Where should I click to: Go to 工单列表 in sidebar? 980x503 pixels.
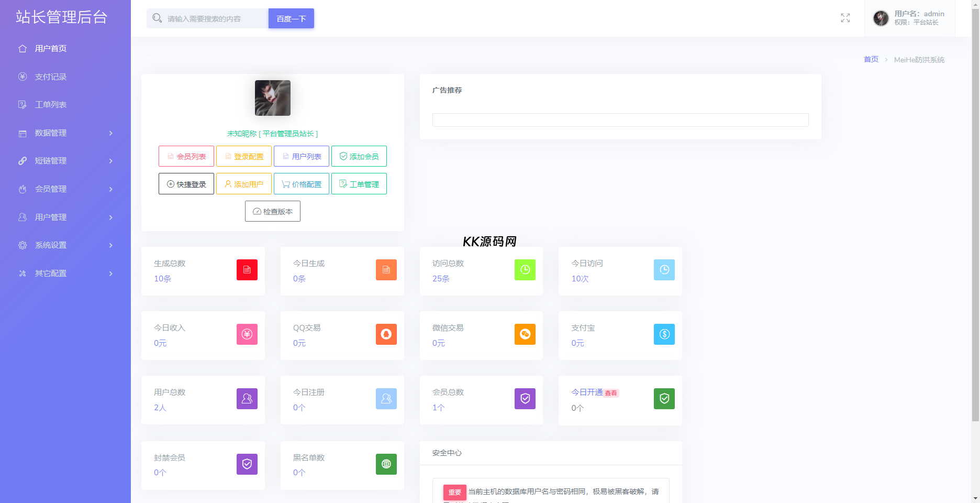[51, 105]
